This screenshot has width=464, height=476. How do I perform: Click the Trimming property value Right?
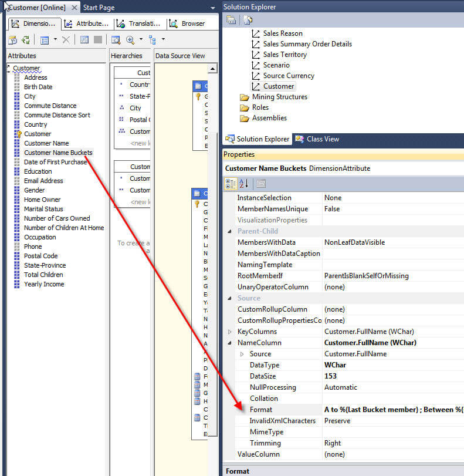pos(333,444)
